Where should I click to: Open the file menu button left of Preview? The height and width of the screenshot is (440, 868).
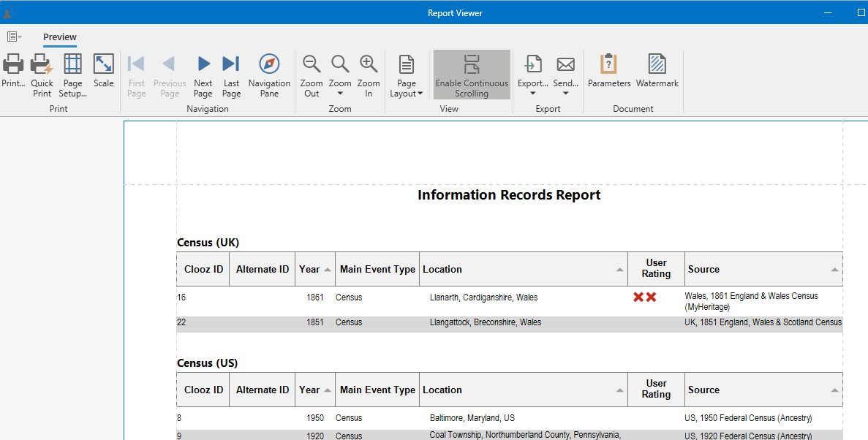14,37
